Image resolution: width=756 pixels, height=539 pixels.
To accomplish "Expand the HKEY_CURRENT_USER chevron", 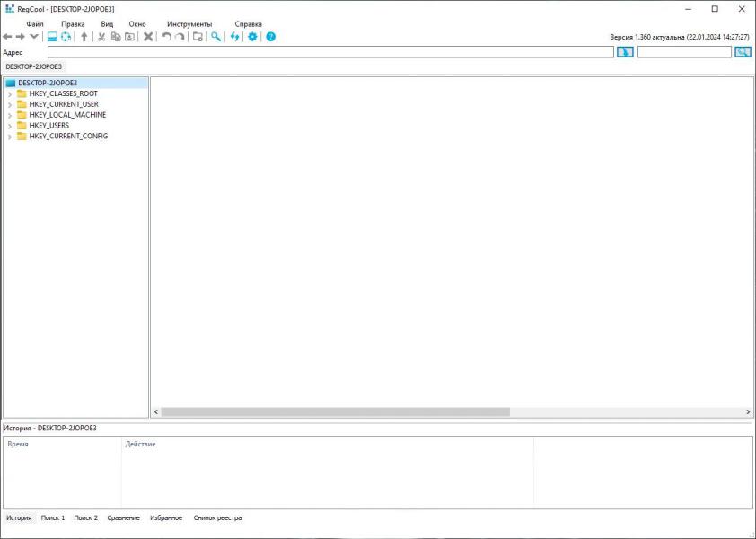I will point(10,105).
